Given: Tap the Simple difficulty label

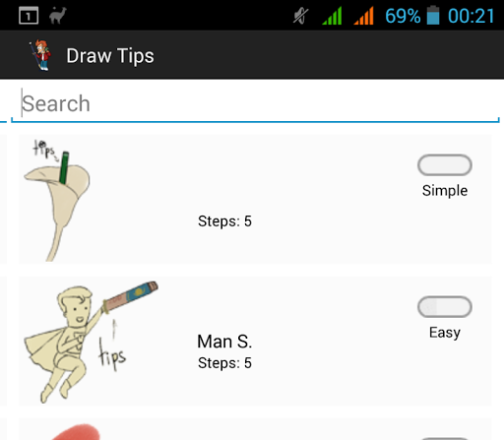Looking at the screenshot, I should [445, 191].
